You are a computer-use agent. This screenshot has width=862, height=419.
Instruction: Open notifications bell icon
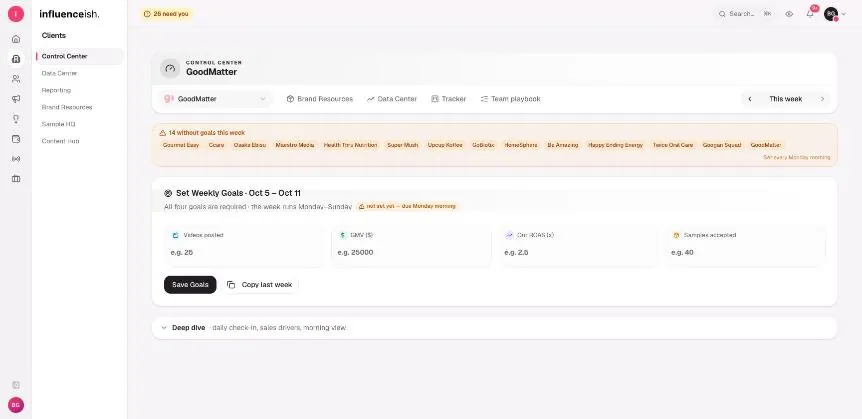(810, 14)
